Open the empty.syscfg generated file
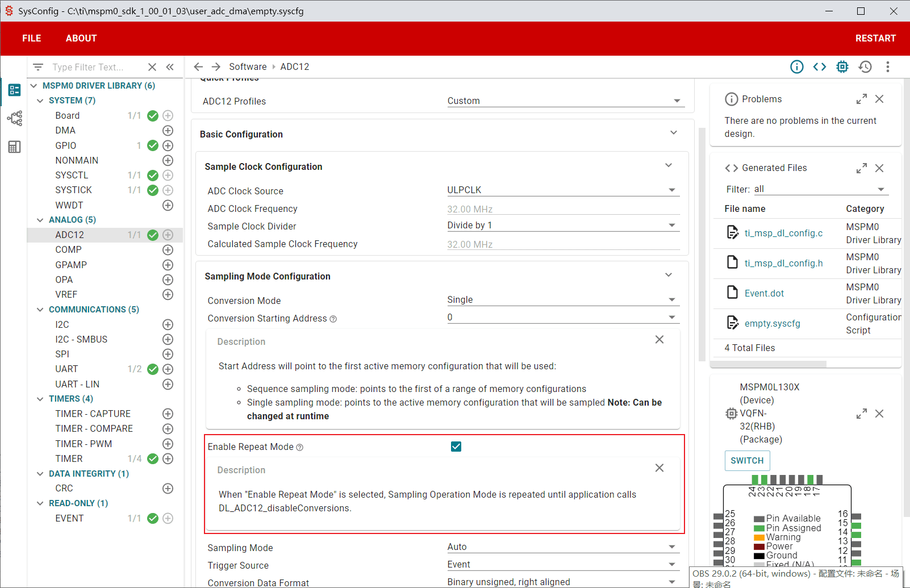Image resolution: width=910 pixels, height=588 pixels. click(x=772, y=323)
